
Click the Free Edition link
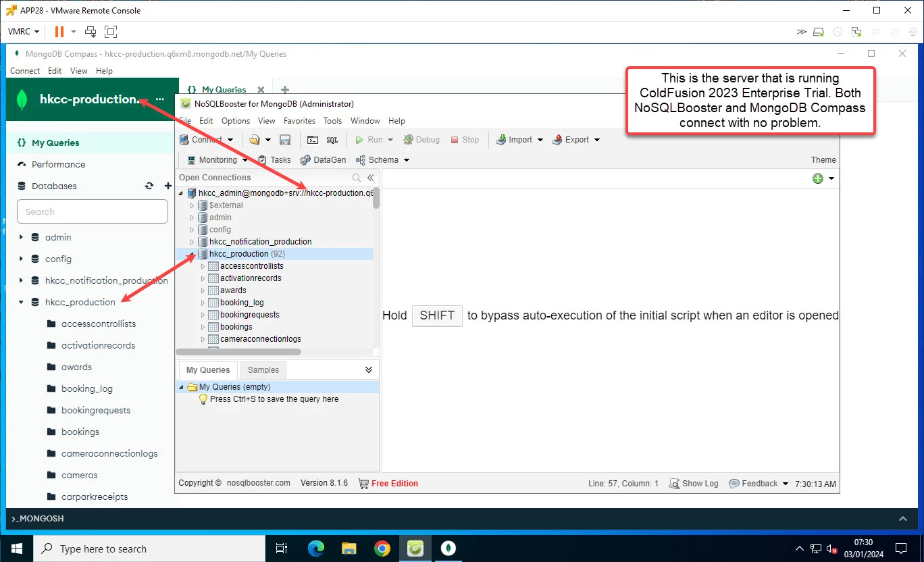[x=394, y=484]
